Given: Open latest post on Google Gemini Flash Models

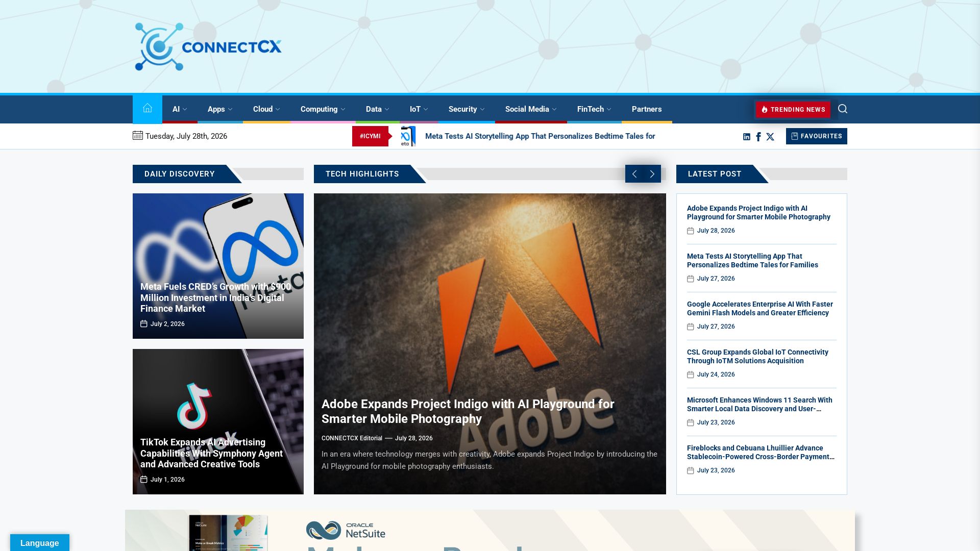Looking at the screenshot, I should (759, 309).
